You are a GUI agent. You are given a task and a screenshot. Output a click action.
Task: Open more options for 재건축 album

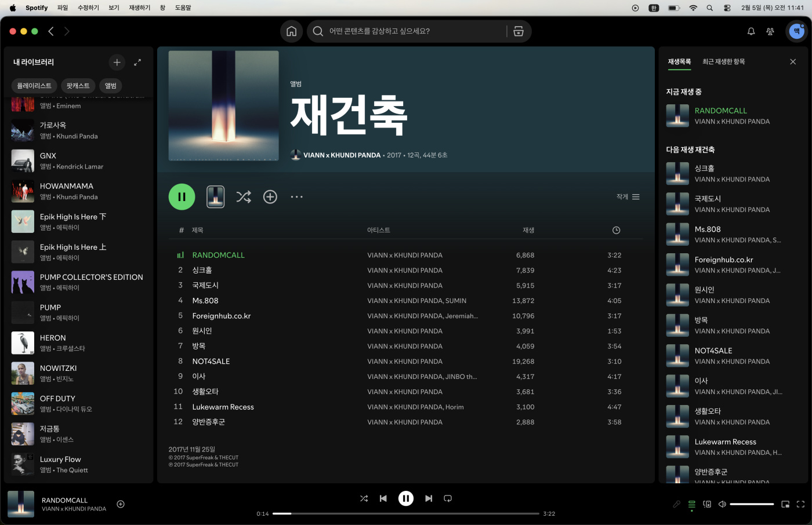(297, 197)
